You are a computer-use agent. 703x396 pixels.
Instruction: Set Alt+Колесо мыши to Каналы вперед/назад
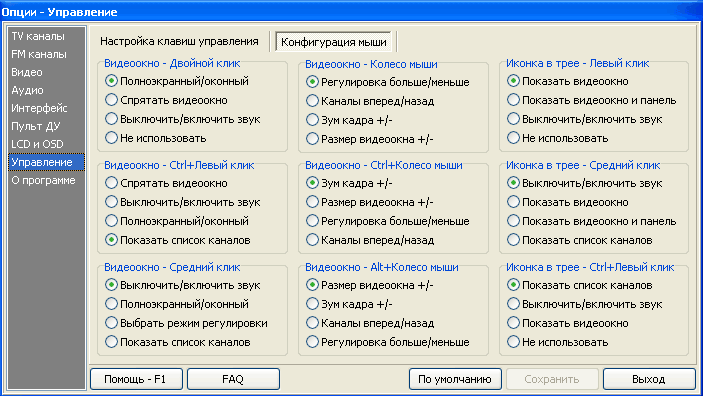[x=370, y=323]
